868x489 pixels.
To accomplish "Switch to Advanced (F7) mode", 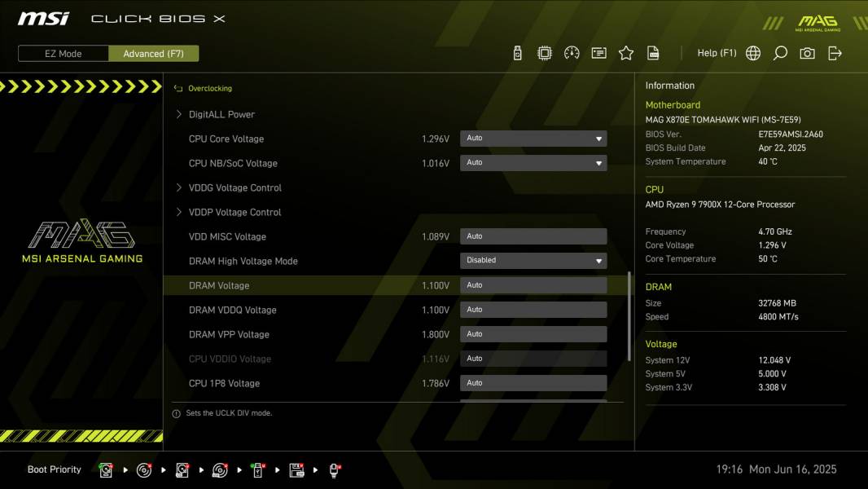I will (x=153, y=53).
